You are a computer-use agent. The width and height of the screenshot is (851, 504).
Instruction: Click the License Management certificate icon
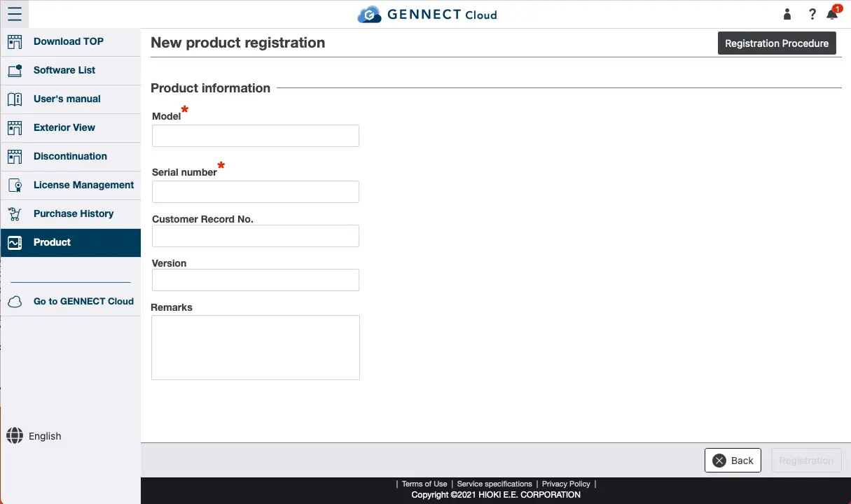15,185
